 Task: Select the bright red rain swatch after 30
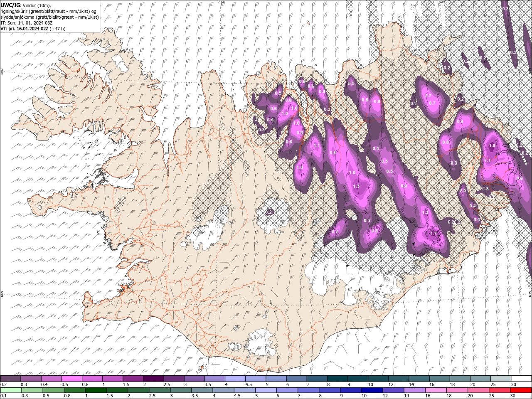521,390
